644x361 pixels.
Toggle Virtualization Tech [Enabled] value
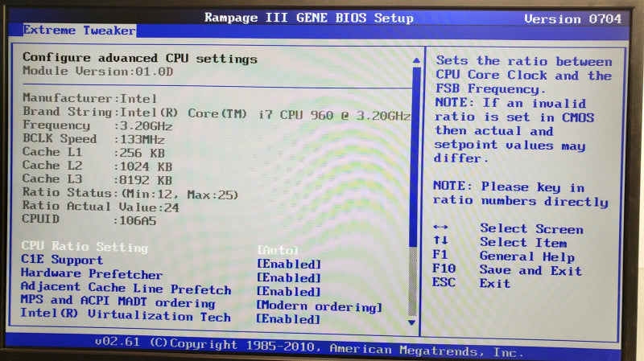click(288, 318)
